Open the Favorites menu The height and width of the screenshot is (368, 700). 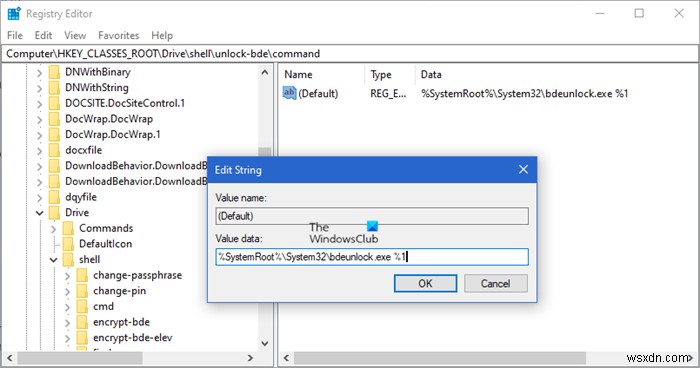tap(119, 35)
